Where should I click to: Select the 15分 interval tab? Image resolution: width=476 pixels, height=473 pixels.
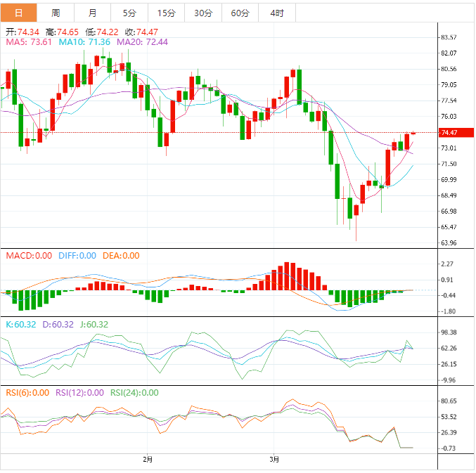[167, 13]
